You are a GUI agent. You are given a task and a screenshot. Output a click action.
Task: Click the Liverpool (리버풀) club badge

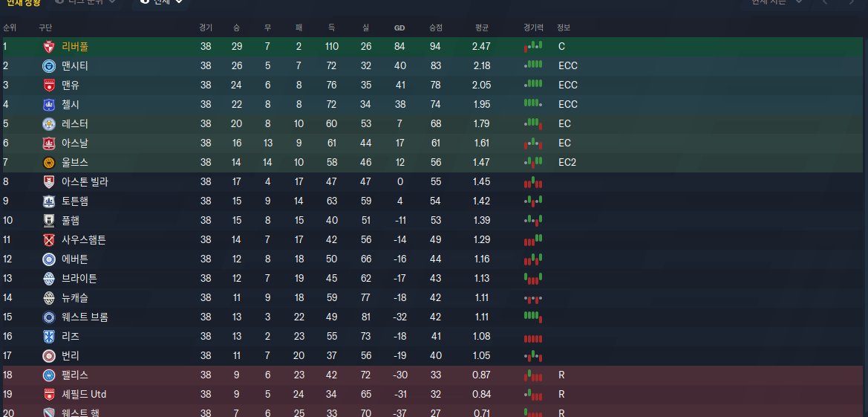click(49, 47)
